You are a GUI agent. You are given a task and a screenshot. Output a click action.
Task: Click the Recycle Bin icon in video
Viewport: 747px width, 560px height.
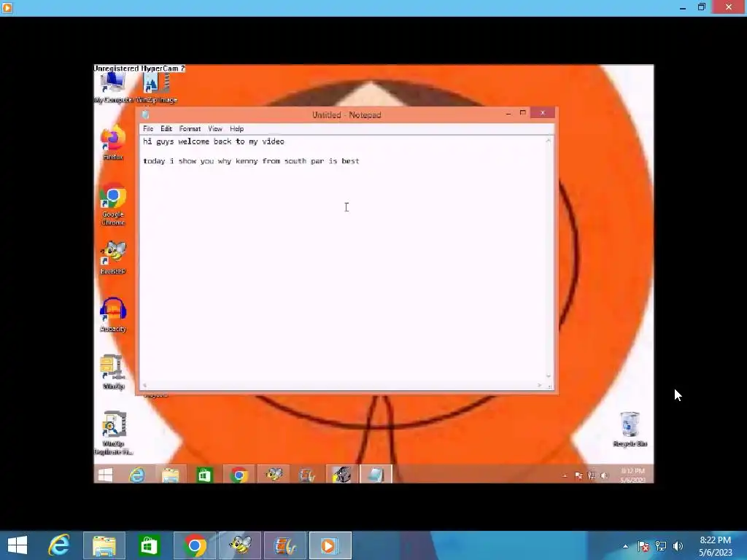tap(630, 429)
